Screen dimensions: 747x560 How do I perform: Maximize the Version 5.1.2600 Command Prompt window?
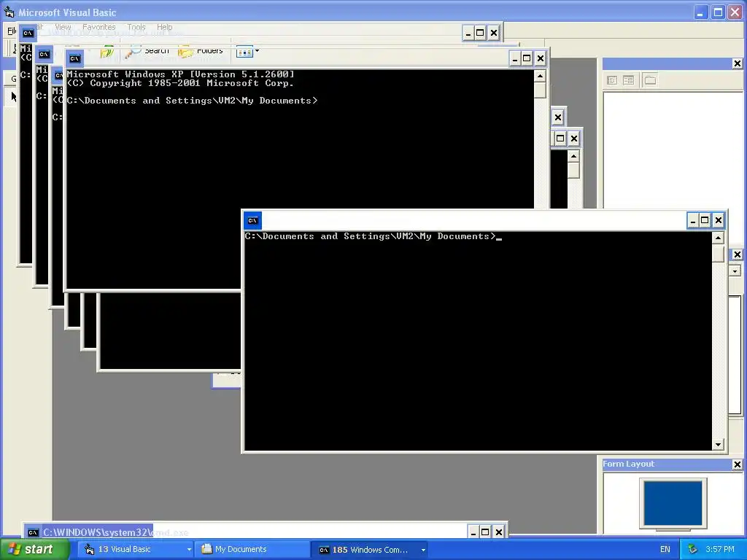point(527,58)
